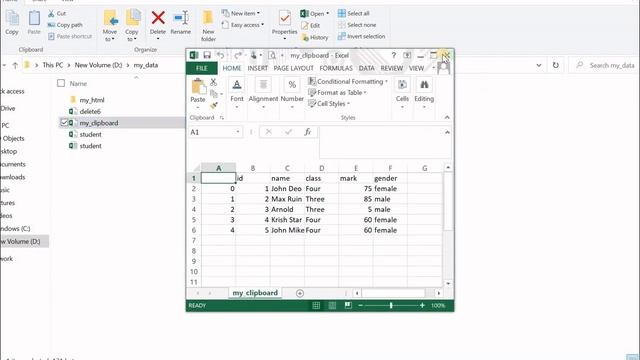Open the Excel Name Box dropdown arrow
Screen dimensions: 640x360
238,132
